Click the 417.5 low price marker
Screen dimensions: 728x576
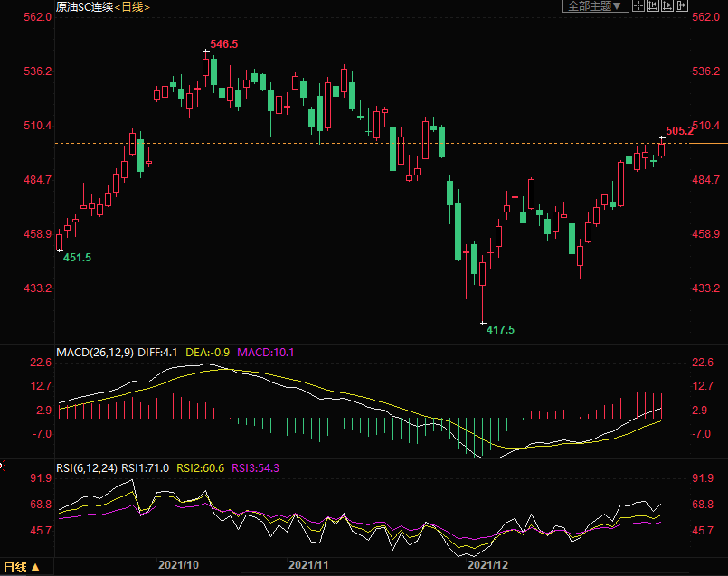click(500, 330)
